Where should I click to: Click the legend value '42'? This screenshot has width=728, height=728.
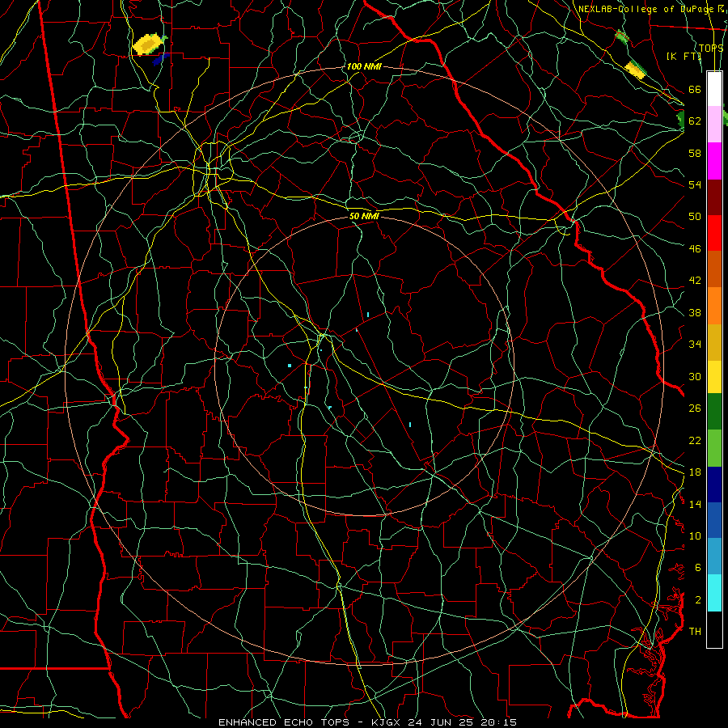point(695,281)
